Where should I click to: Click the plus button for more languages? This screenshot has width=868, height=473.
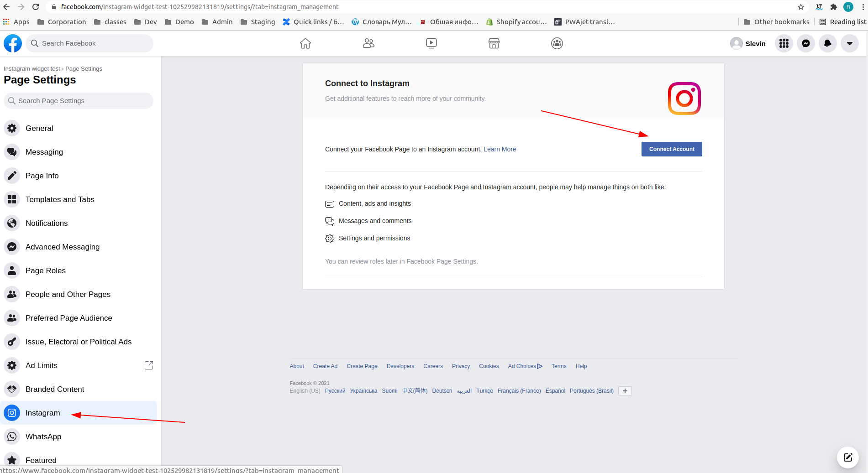click(625, 391)
